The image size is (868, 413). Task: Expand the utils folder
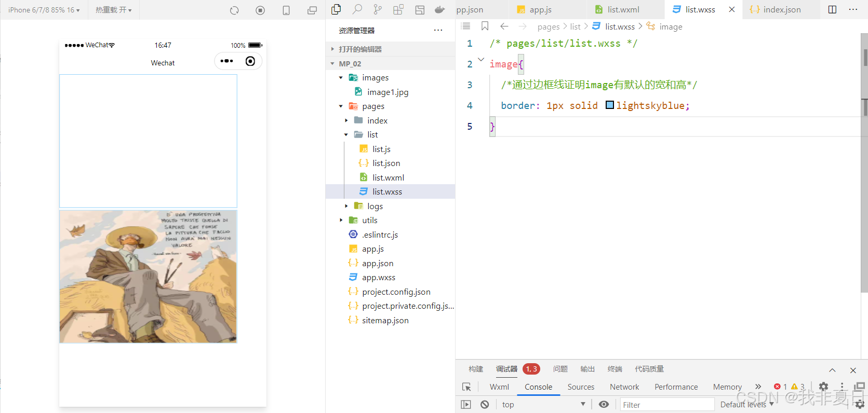[x=341, y=220]
